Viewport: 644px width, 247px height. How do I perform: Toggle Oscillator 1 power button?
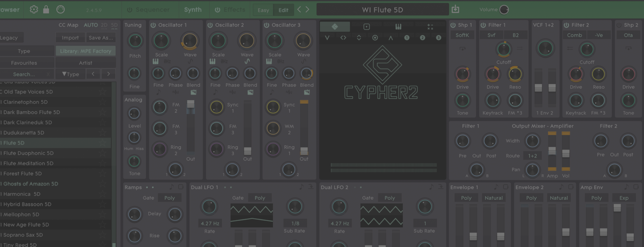pyautogui.click(x=153, y=25)
